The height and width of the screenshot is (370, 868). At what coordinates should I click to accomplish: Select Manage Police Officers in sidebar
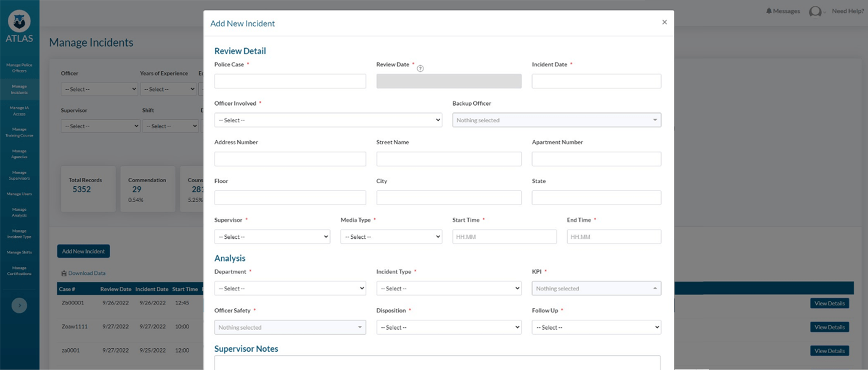(19, 68)
